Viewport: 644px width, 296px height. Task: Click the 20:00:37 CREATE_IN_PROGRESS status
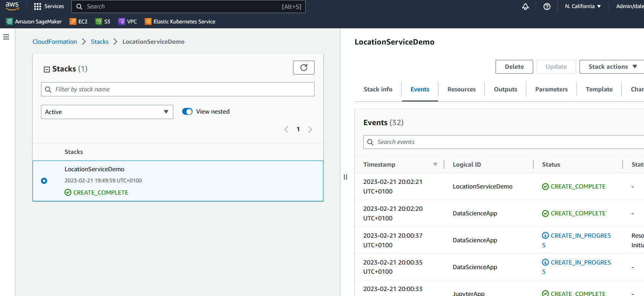pos(576,240)
